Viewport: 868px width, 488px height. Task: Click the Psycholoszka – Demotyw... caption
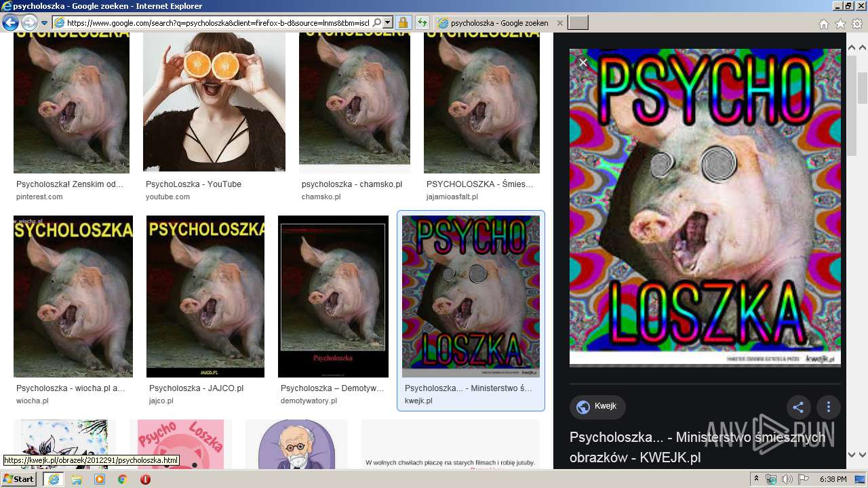pyautogui.click(x=332, y=388)
